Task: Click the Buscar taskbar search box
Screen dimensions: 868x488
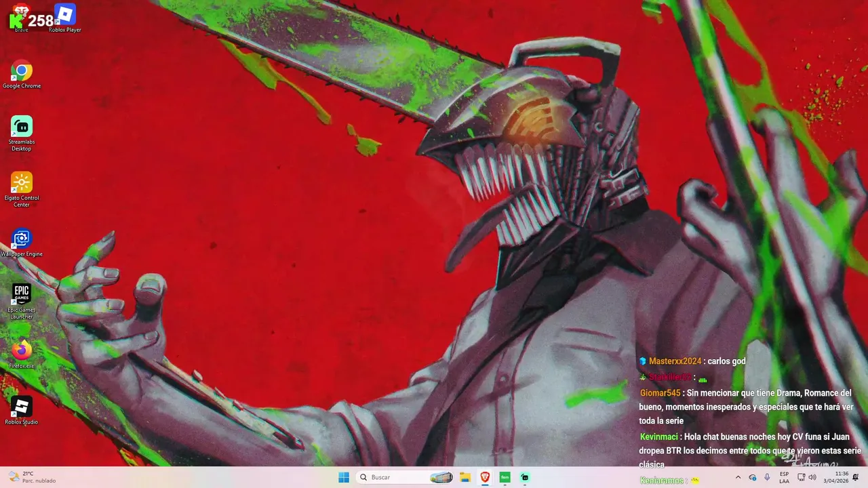Action: point(405,477)
